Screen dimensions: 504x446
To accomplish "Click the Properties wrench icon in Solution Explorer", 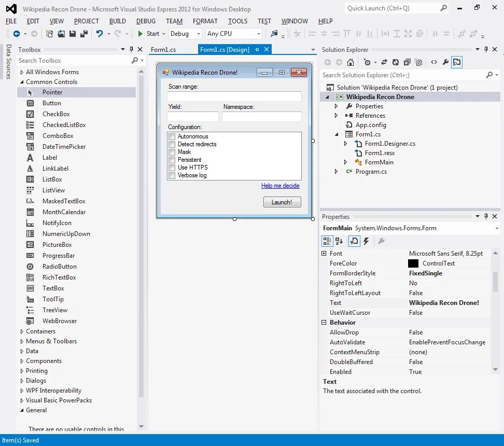I will click(x=445, y=62).
